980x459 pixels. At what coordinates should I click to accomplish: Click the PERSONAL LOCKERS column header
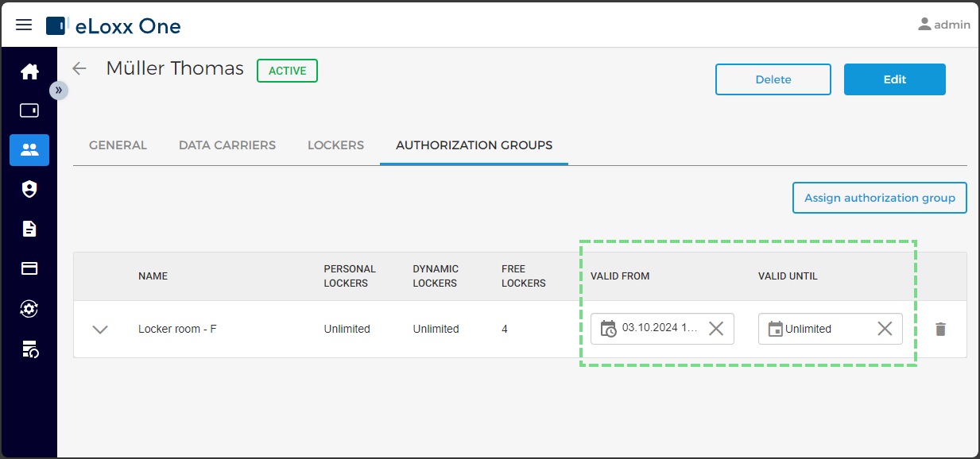coord(350,276)
